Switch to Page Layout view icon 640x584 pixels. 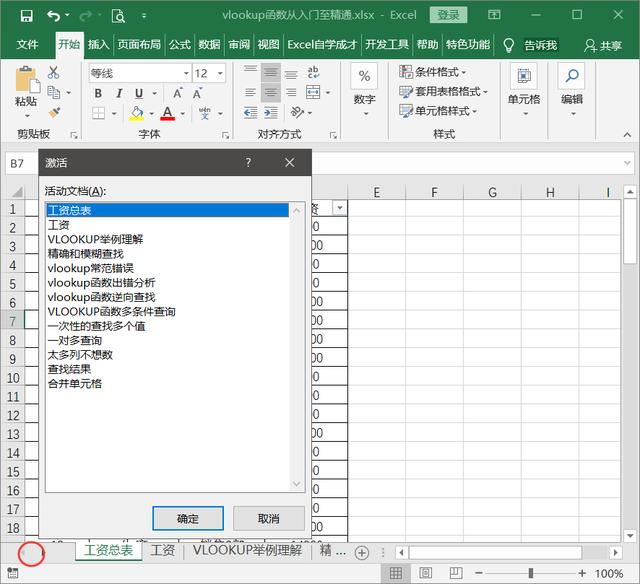click(426, 573)
